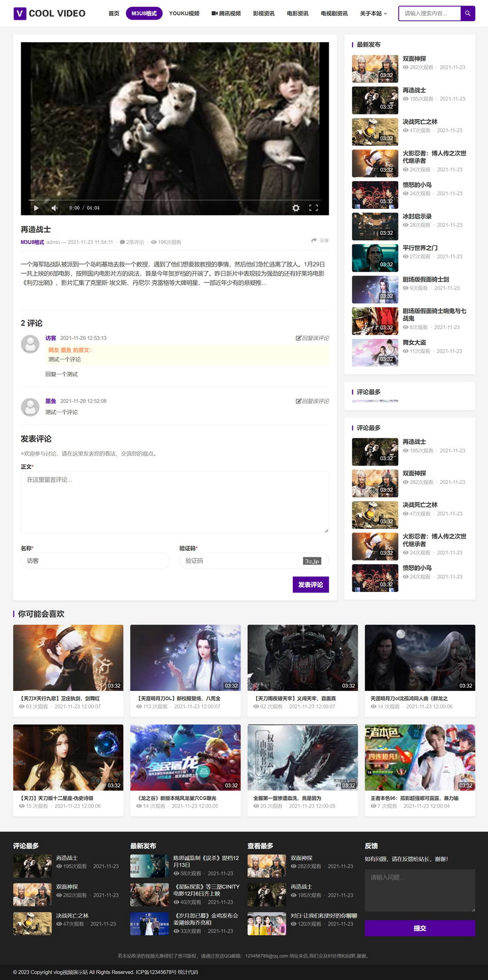The height and width of the screenshot is (980, 488).
Task: Open YOUKU视频 nav item
Action: click(x=184, y=13)
